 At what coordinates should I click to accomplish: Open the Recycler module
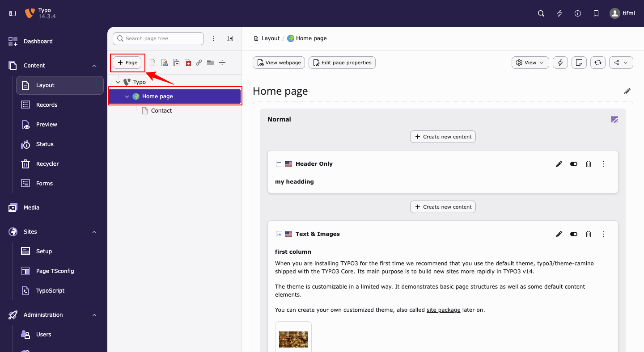60,164
